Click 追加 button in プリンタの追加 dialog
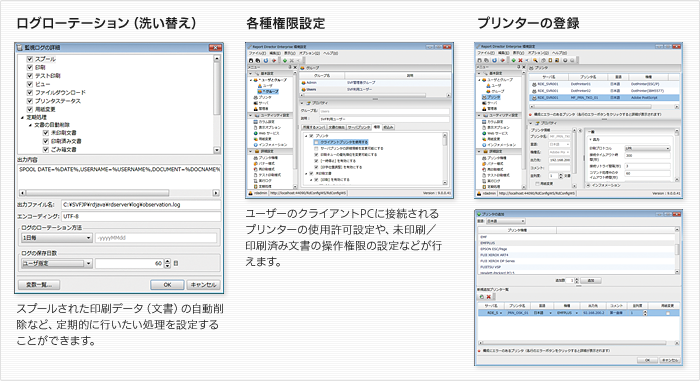 (x=590, y=281)
